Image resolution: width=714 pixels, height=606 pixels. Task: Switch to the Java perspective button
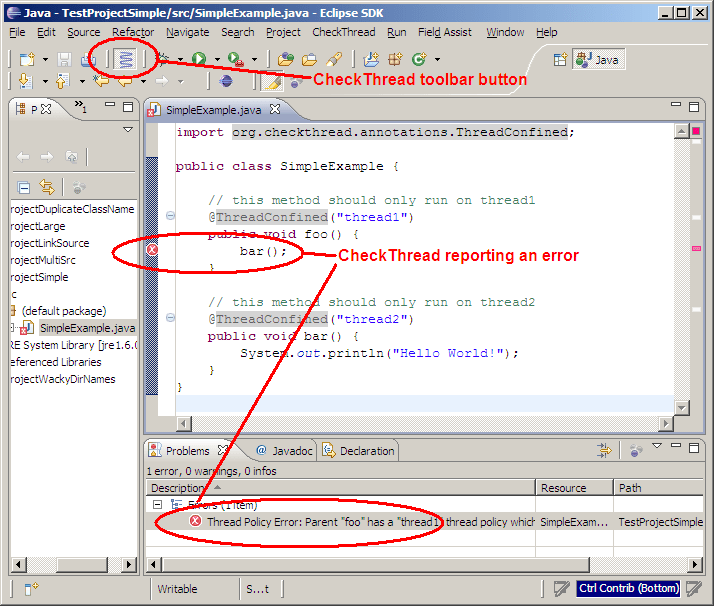(x=598, y=60)
